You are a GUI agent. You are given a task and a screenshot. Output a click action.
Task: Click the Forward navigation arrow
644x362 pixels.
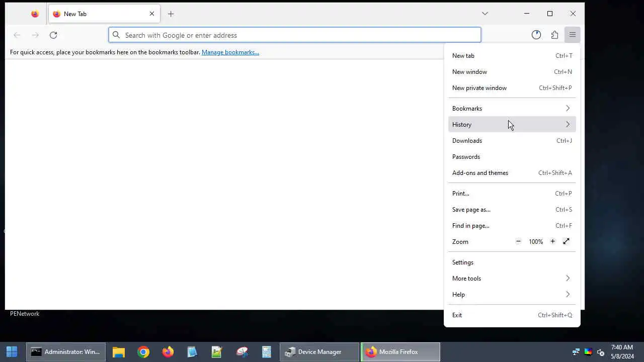pyautogui.click(x=35, y=35)
